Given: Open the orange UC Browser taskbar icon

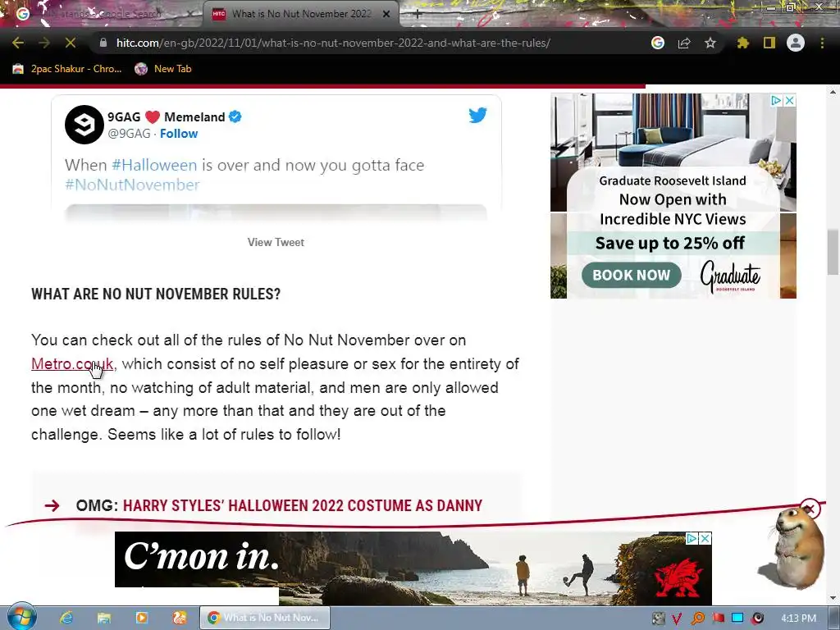Looking at the screenshot, I should pyautogui.click(x=179, y=618).
